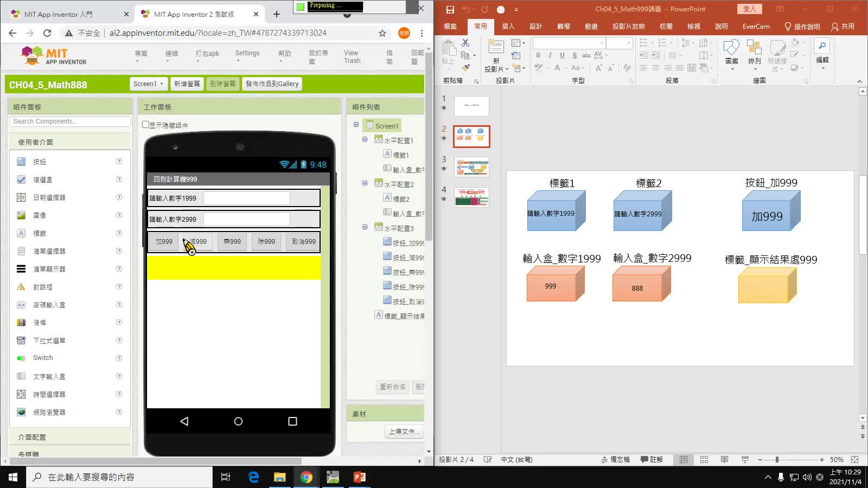The image size is (868, 488).
Task: Click View Trash link
Action: coord(352,57)
